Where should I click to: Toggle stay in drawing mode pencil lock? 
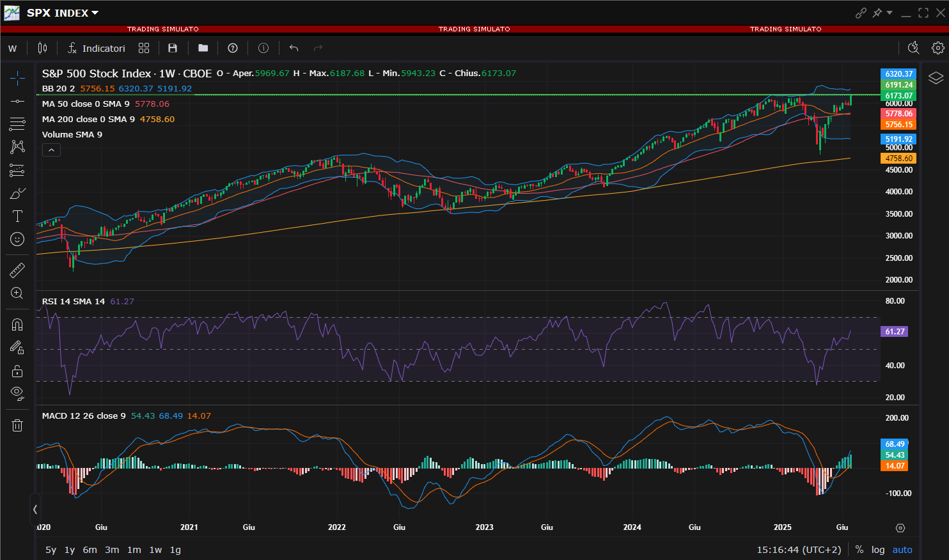(x=17, y=348)
